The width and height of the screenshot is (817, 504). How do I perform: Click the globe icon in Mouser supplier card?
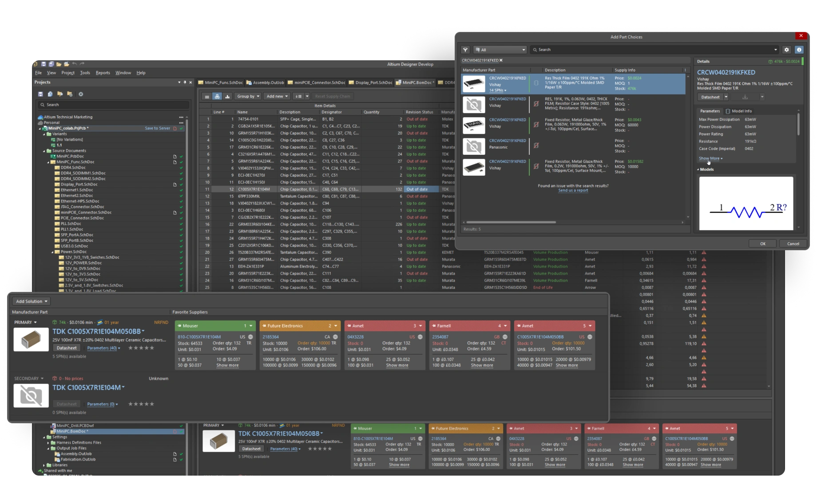pyautogui.click(x=250, y=337)
